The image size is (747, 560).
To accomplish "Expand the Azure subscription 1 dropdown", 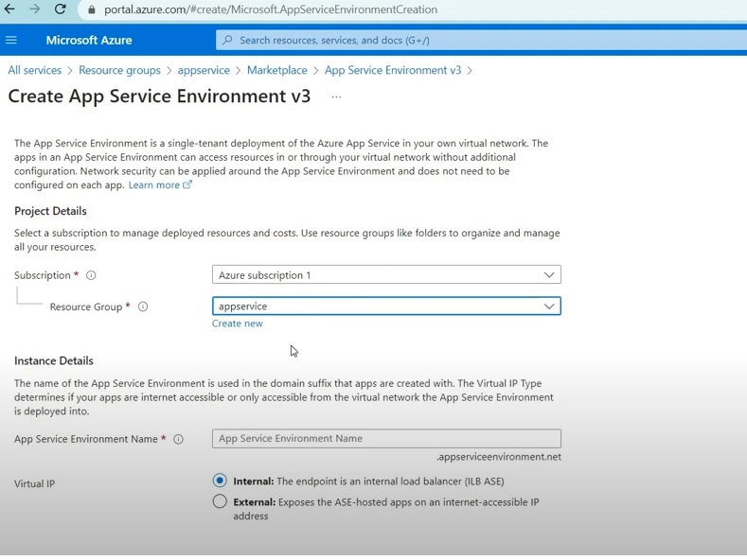I will tap(386, 274).
